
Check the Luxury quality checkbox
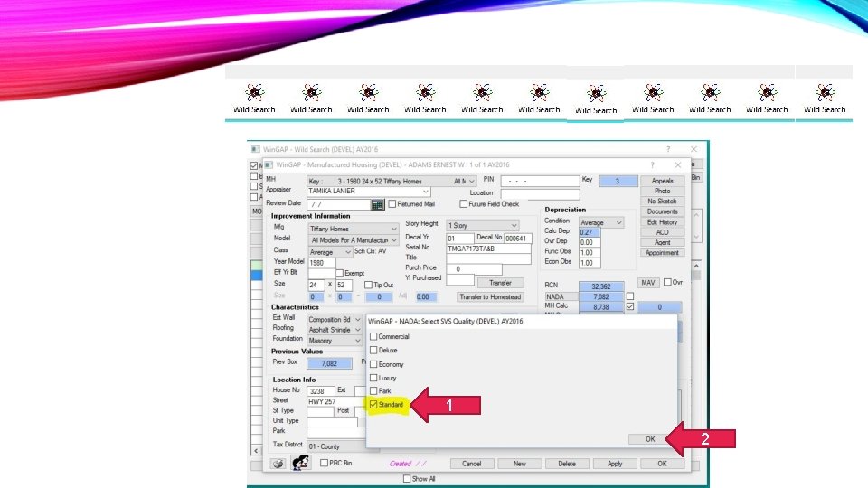[373, 378]
